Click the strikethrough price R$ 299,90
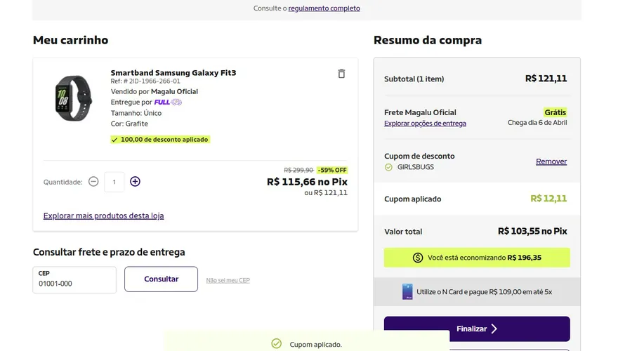Screen dimensions: 644x351 pos(298,170)
